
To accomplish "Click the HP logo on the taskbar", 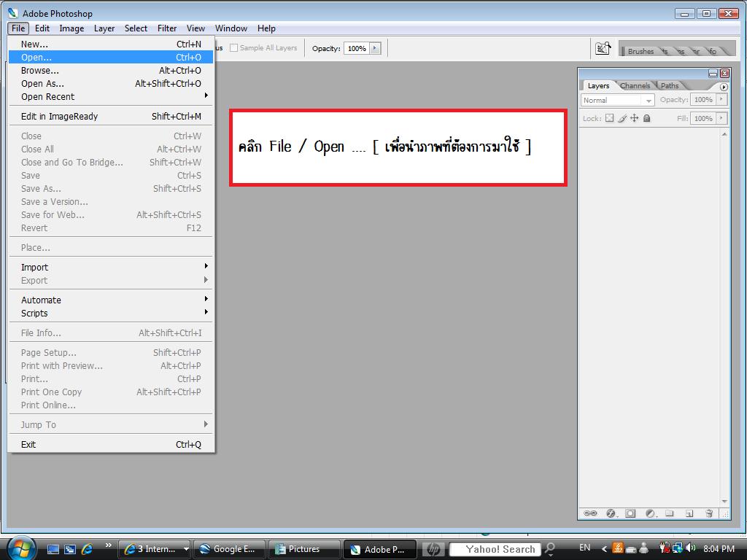I will [433, 549].
